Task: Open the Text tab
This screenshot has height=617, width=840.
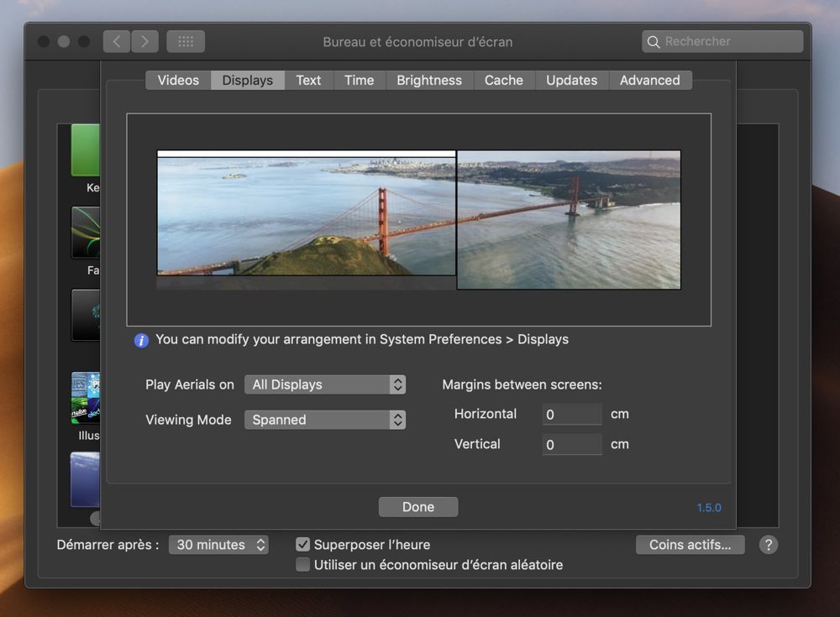Action: 308,81
